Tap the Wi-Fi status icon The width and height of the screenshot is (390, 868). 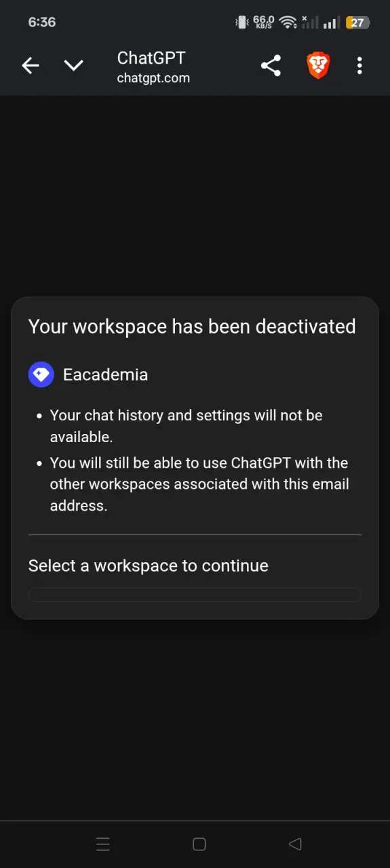coord(288,22)
